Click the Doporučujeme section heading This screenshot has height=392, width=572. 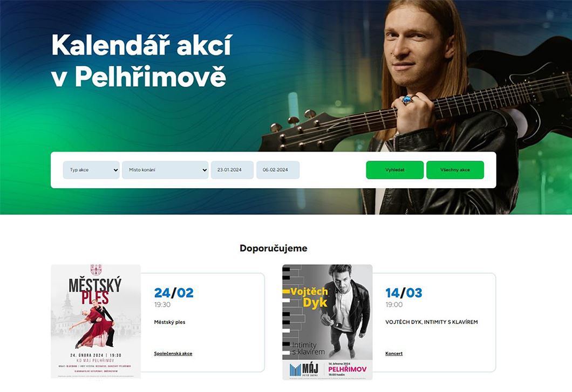pyautogui.click(x=274, y=249)
